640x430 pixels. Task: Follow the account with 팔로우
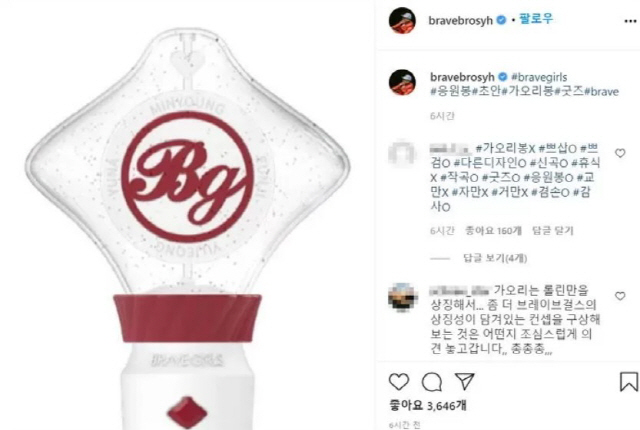coord(536,19)
